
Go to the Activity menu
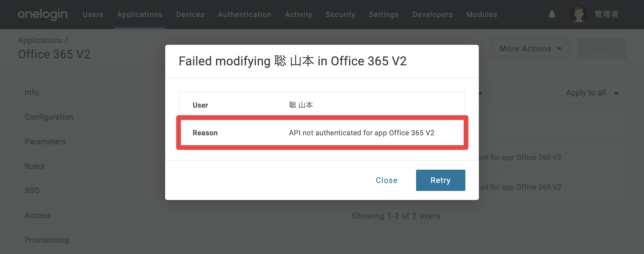298,15
